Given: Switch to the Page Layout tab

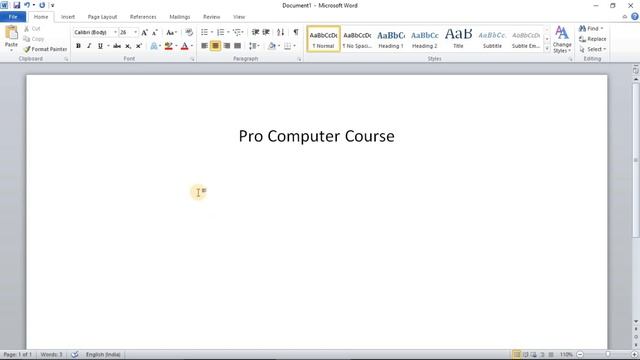Looking at the screenshot, I should 102,17.
